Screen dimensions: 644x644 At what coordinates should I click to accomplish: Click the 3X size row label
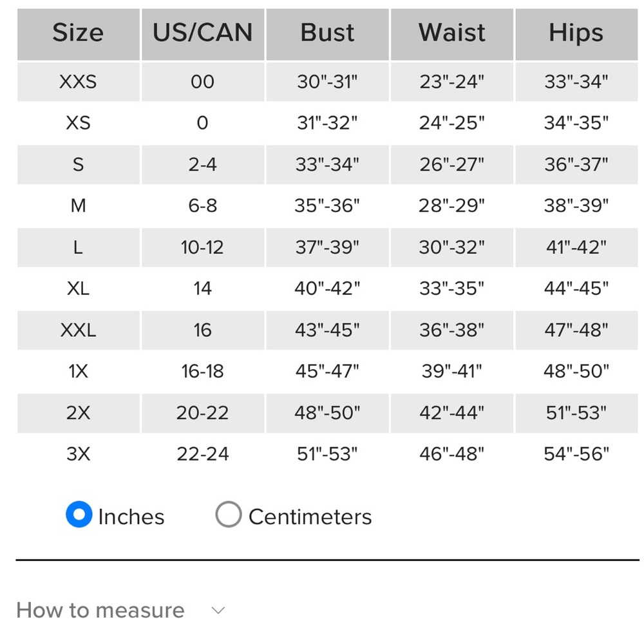[78, 454]
